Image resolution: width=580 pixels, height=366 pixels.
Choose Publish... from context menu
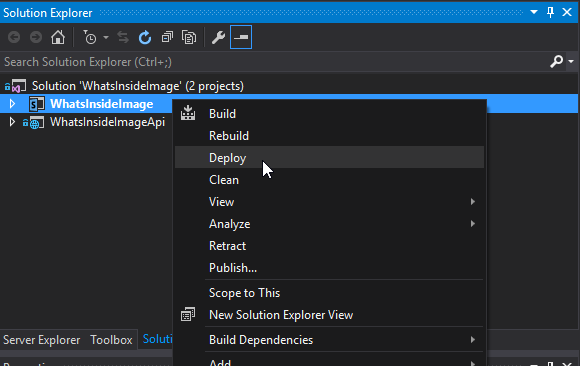(x=329, y=268)
